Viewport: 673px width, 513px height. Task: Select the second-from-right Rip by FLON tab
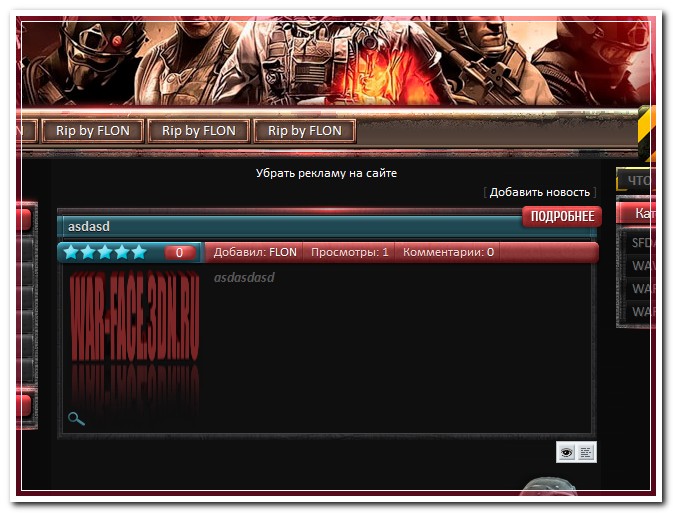[198, 131]
